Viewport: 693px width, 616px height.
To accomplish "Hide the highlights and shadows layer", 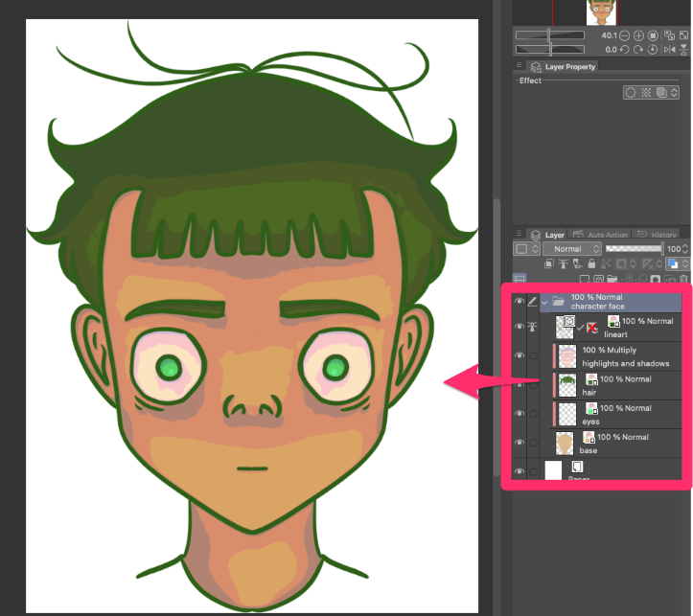I will [520, 355].
